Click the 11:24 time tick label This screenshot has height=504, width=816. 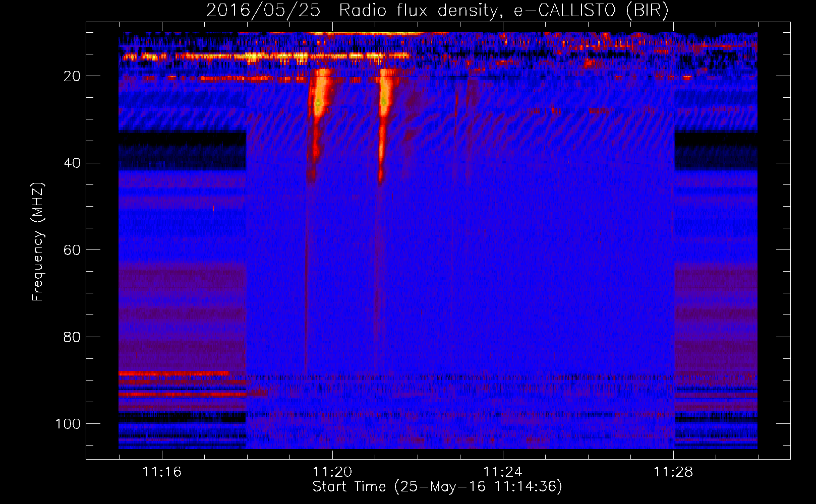click(503, 472)
